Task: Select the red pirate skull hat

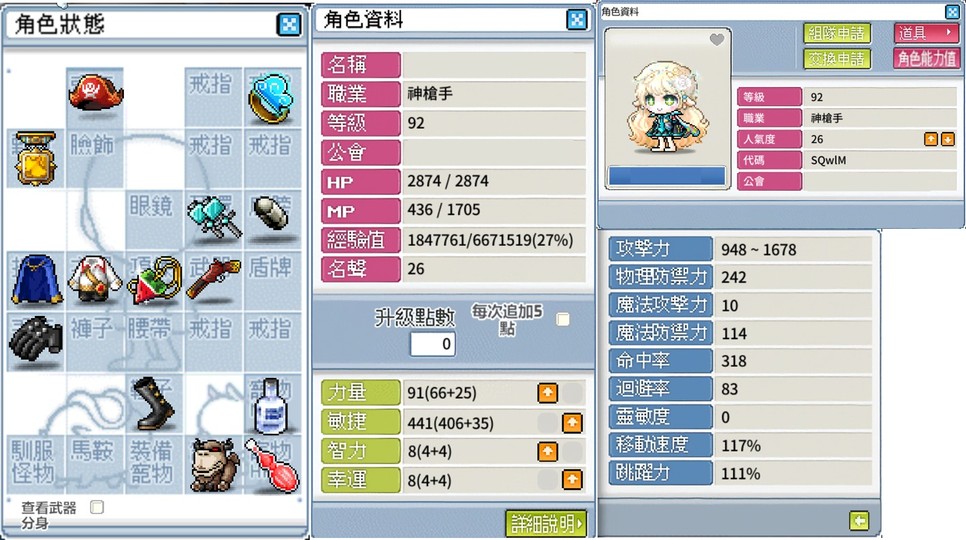Action: point(95,94)
